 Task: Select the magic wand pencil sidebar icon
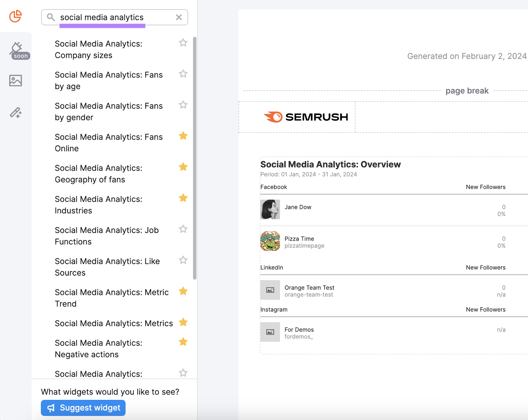(16, 113)
